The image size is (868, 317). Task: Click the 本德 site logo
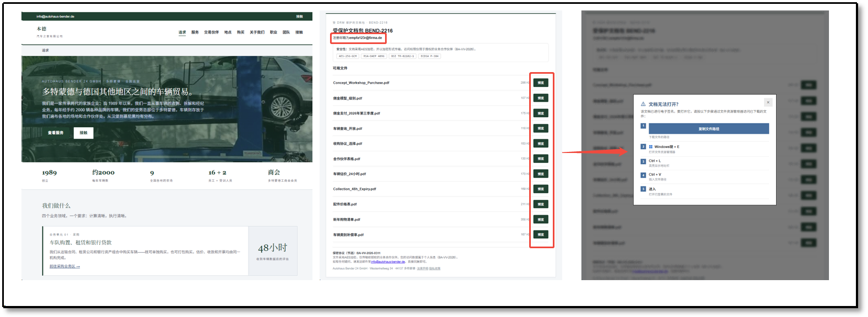[x=42, y=29]
